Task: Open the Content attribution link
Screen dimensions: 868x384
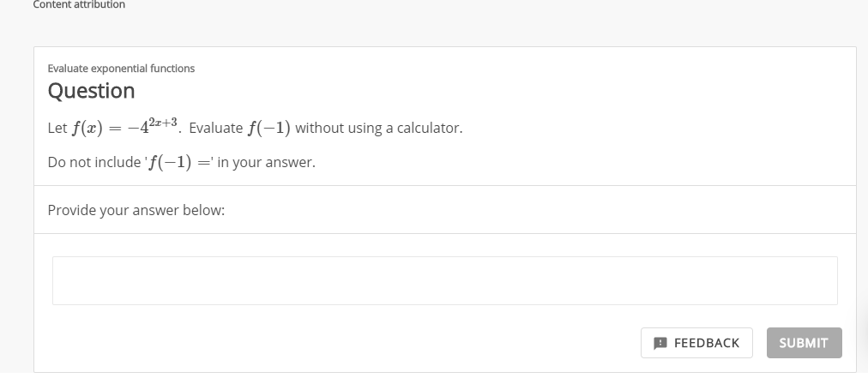Action: (x=79, y=4)
